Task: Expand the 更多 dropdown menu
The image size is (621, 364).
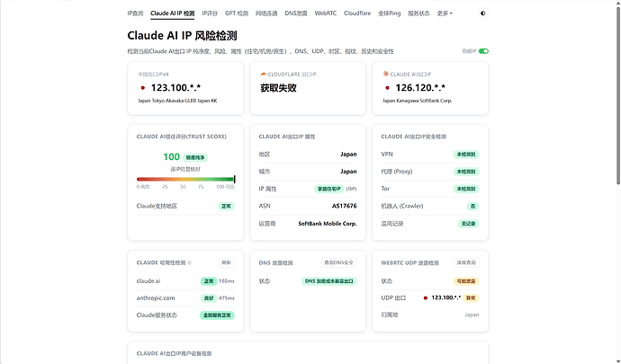Action: click(445, 13)
